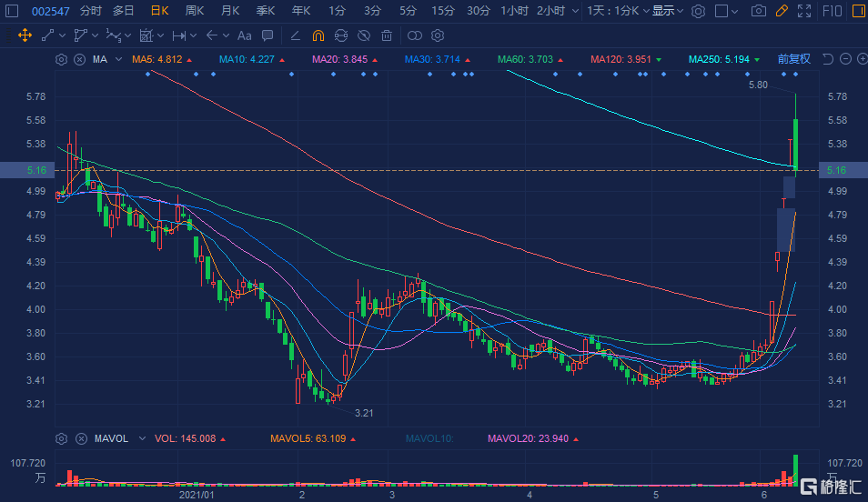Click stock code 002547
The height and width of the screenshot is (502, 868).
pos(50,11)
